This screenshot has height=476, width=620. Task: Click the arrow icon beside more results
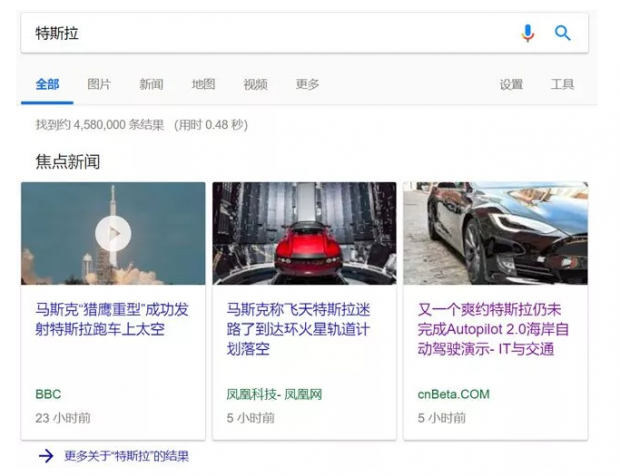[46, 456]
